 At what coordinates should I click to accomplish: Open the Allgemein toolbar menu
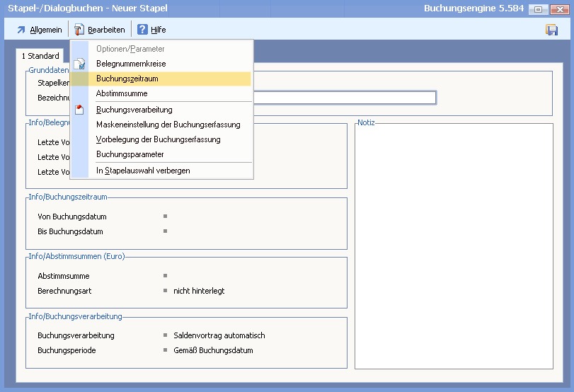(39, 30)
